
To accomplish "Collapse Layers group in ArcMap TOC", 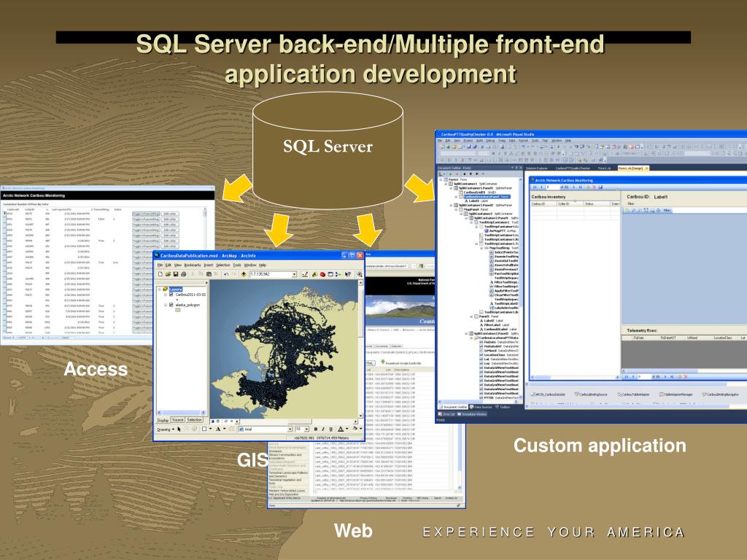I will (160, 289).
